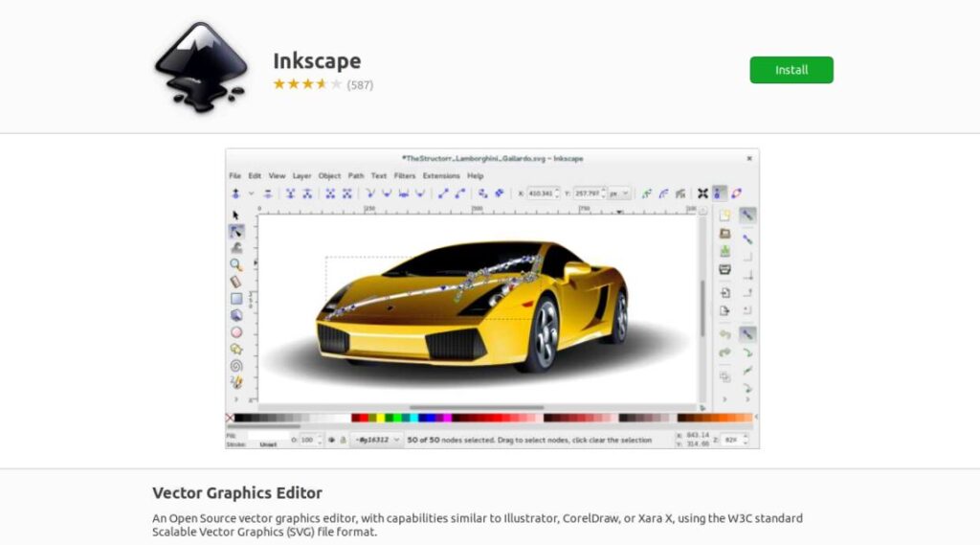Toggle Enable snapping at snap bar top
Screen dimensions: 980x545
747,216
